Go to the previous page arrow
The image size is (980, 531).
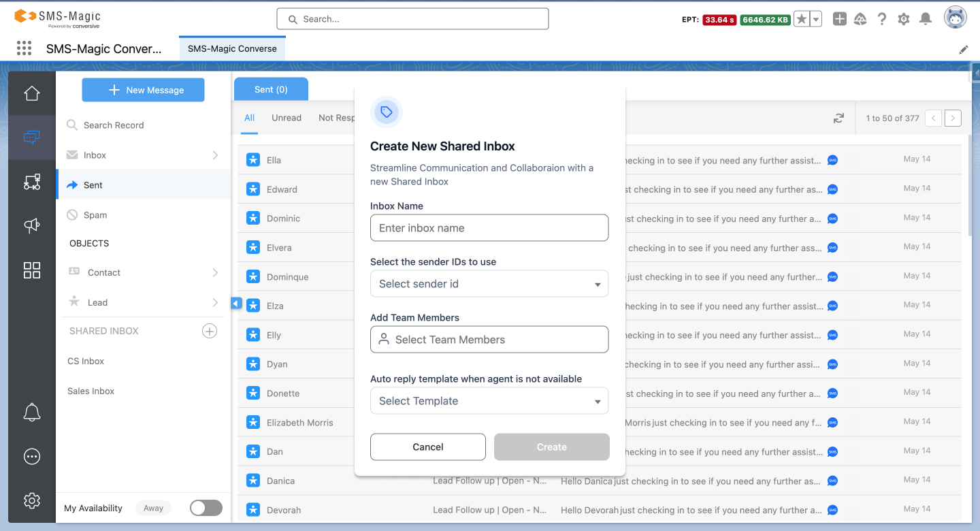coord(934,118)
